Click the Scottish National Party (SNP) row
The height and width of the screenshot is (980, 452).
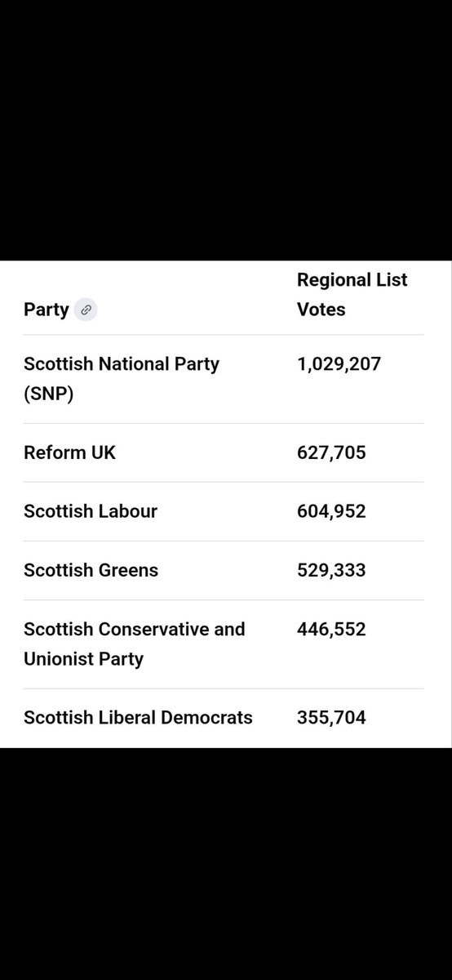point(224,379)
